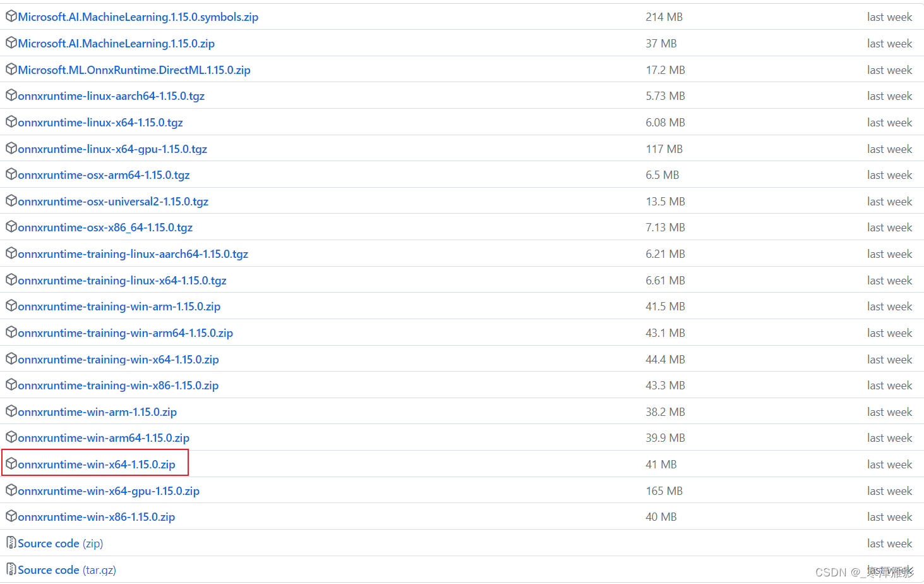Open the onnxruntime-osx-x86_64-1.15.0.tgz link
Screen dimensions: 924x584
coord(105,228)
